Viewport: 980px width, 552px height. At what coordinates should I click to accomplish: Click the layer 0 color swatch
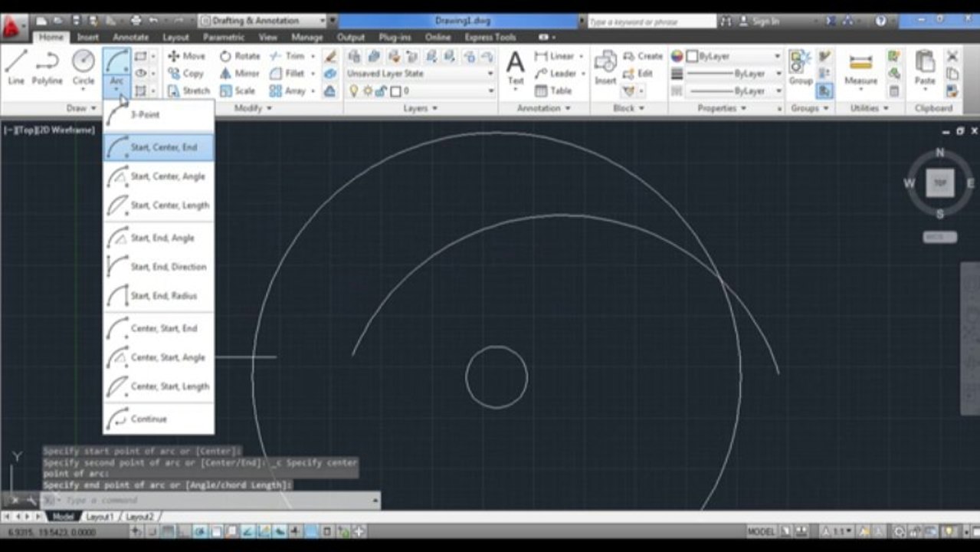coord(395,90)
